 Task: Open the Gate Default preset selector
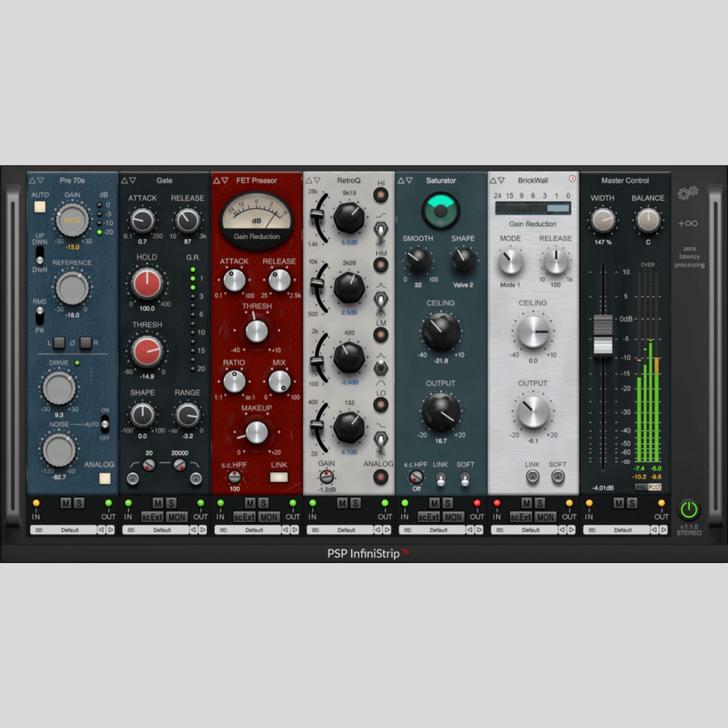tap(156, 530)
